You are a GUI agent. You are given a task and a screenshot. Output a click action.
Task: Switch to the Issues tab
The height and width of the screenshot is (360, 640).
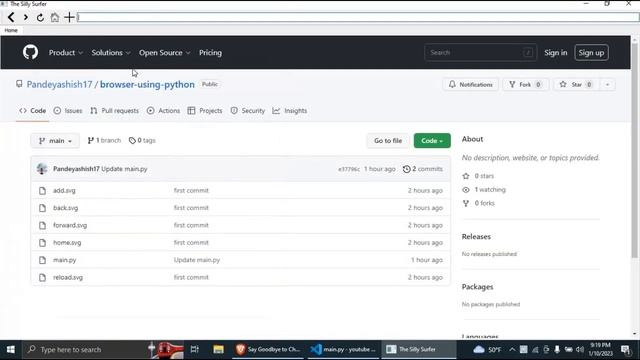point(68,111)
